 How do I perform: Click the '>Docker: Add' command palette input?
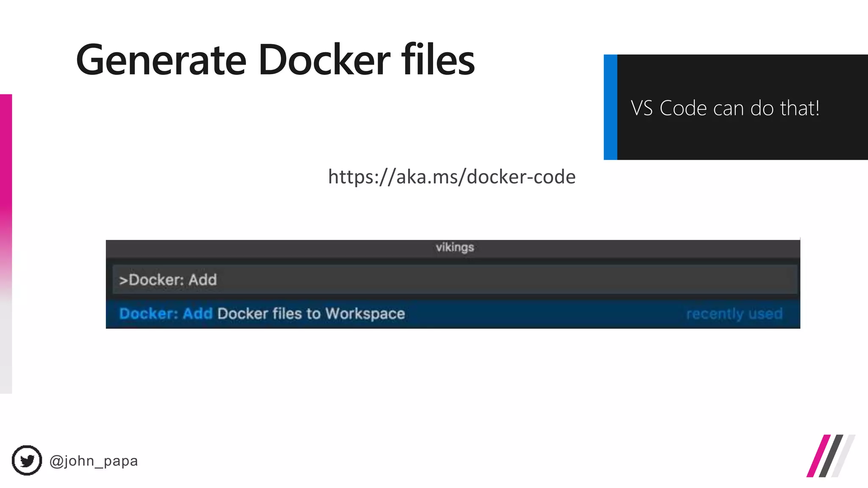(x=455, y=280)
